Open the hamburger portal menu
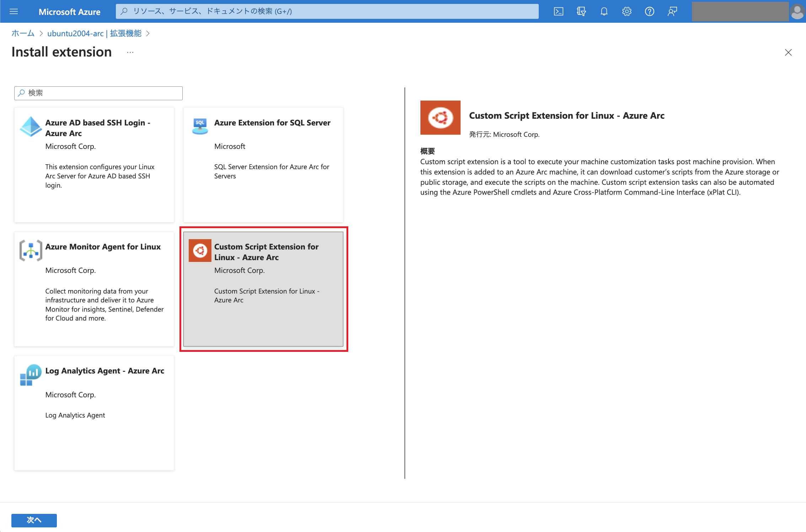 point(14,11)
